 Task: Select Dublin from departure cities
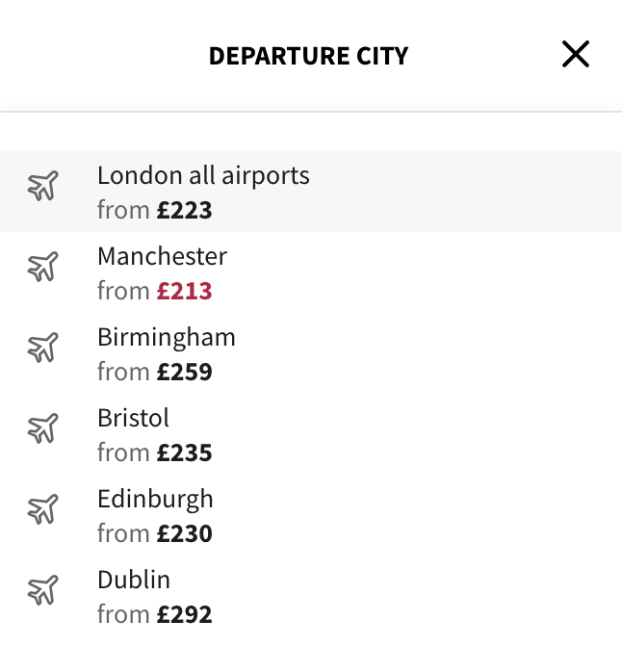311,596
